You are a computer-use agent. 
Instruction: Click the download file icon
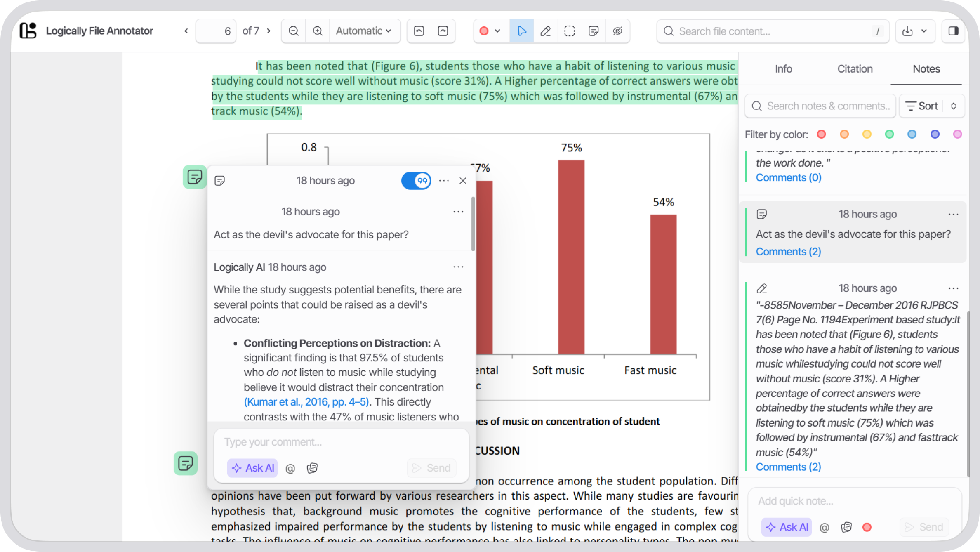tap(907, 31)
